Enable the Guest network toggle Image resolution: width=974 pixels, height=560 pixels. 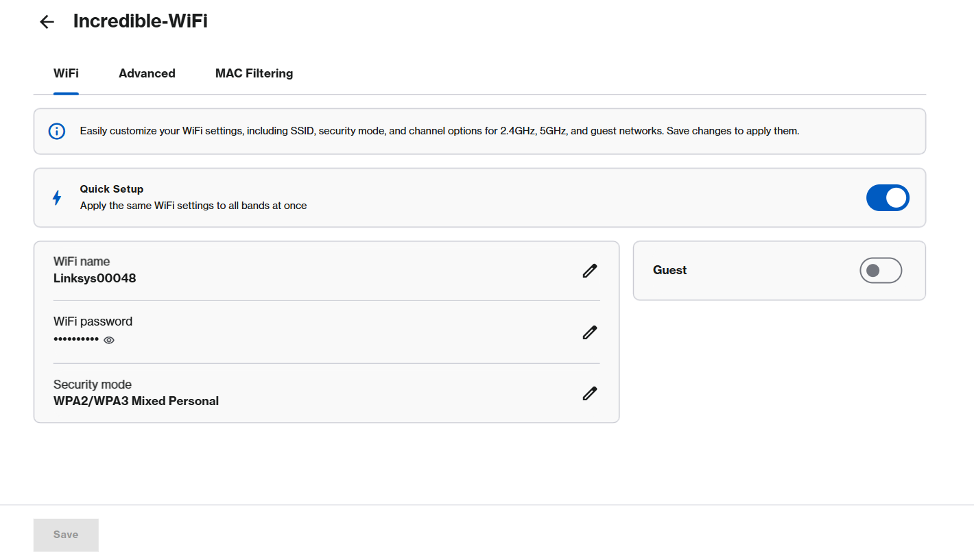[x=881, y=271]
